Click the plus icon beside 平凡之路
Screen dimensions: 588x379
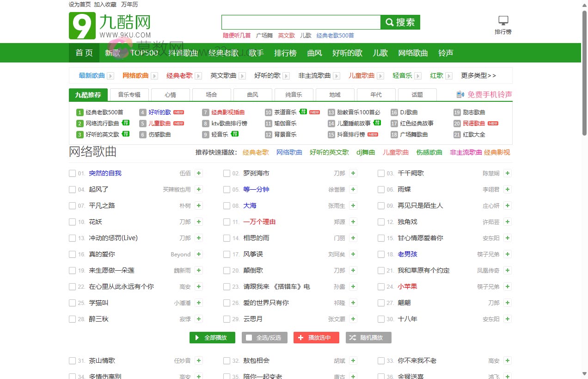point(198,205)
